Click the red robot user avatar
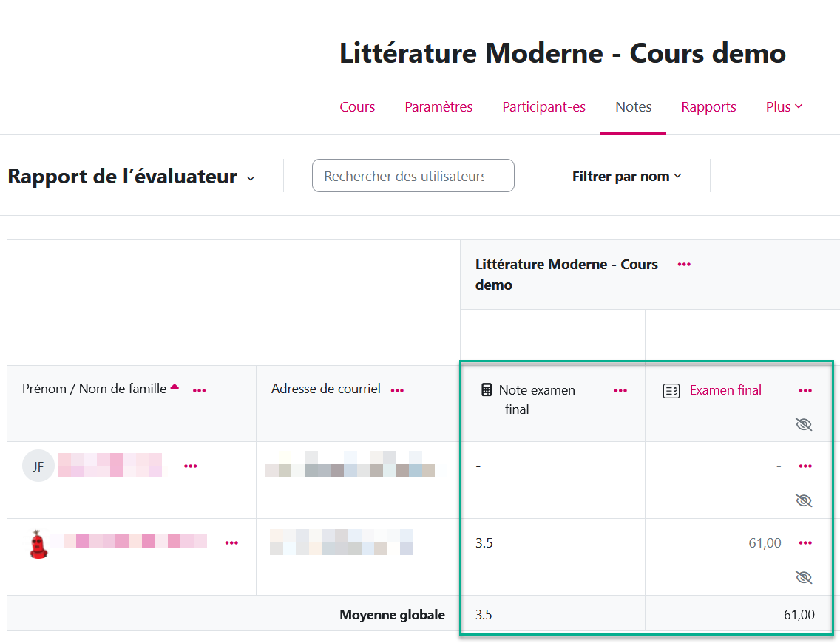840x643 pixels. pyautogui.click(x=38, y=544)
